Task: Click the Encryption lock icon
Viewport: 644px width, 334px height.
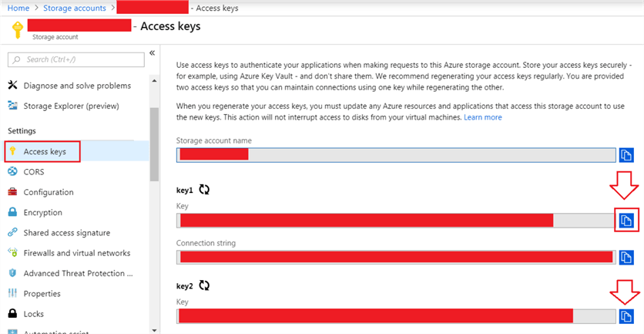Action: 13,213
